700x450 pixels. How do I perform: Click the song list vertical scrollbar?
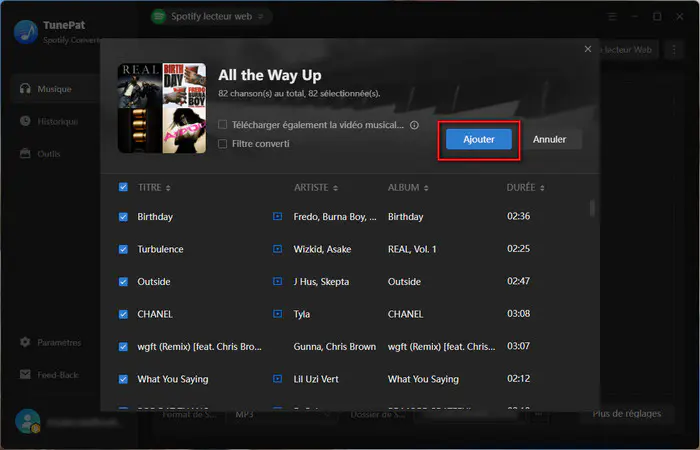[x=592, y=208]
